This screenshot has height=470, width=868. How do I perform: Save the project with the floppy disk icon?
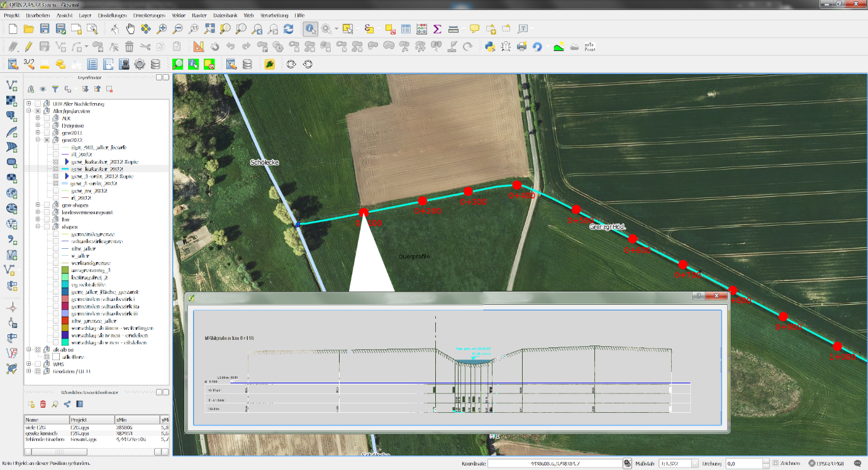pos(45,29)
